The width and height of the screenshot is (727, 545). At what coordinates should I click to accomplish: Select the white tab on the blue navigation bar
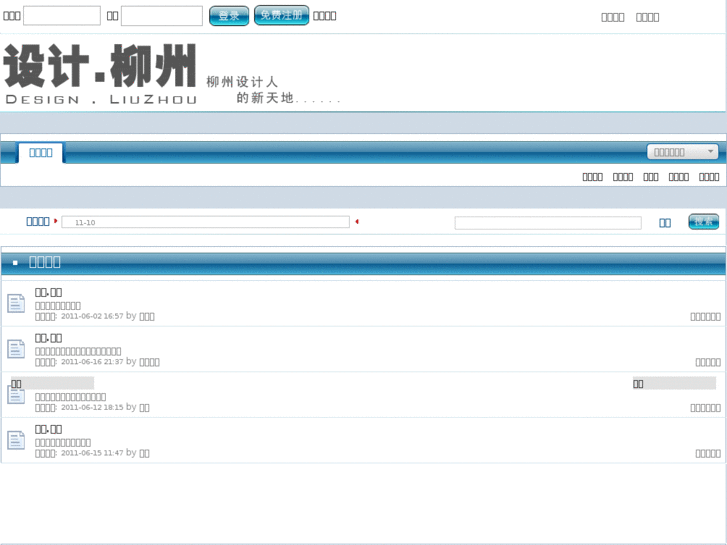pos(41,153)
